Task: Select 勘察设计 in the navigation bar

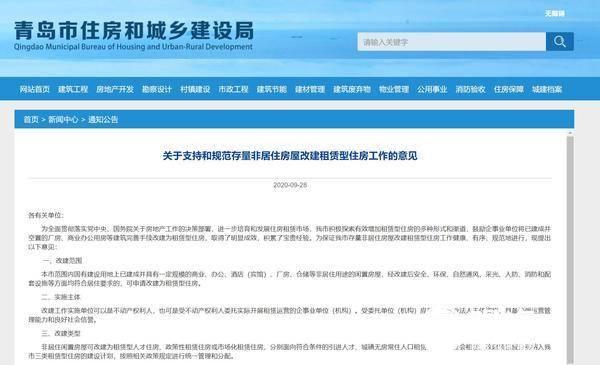Action: click(157, 89)
